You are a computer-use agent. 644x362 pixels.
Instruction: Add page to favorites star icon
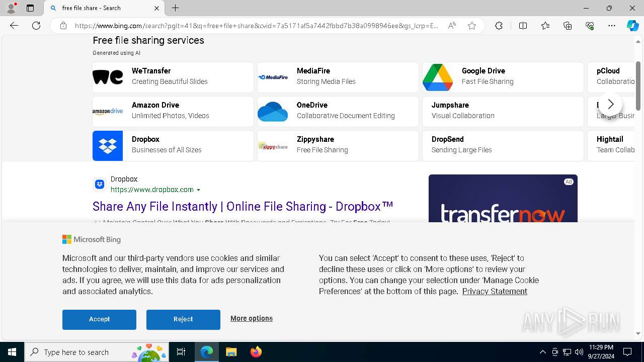tap(472, 26)
